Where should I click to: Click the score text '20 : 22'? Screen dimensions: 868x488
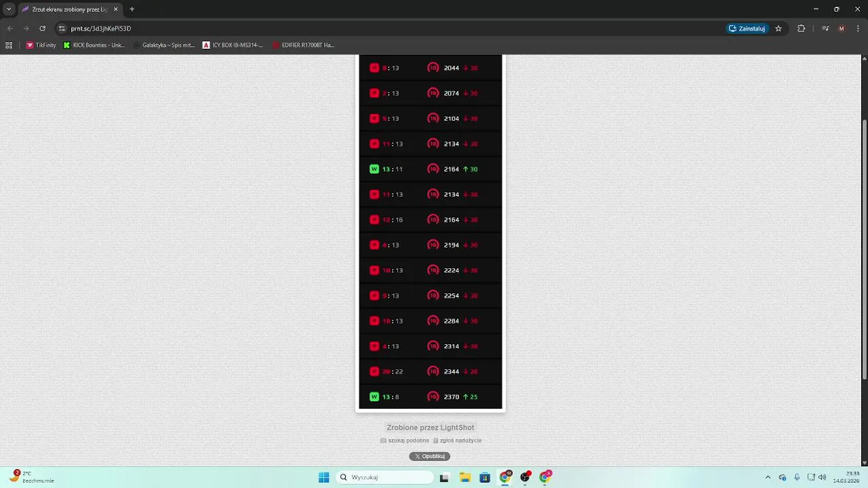coord(393,371)
